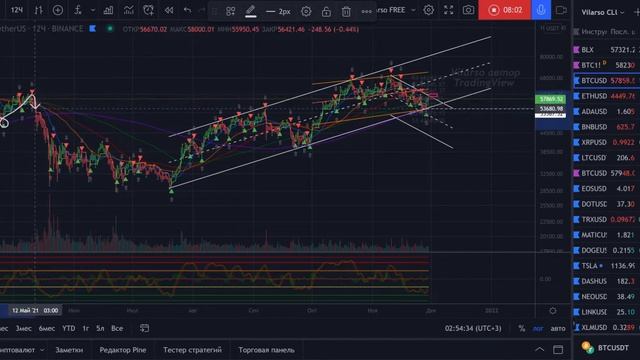
Task: Select EOSUSD in the watchlist
Action: pos(607,189)
